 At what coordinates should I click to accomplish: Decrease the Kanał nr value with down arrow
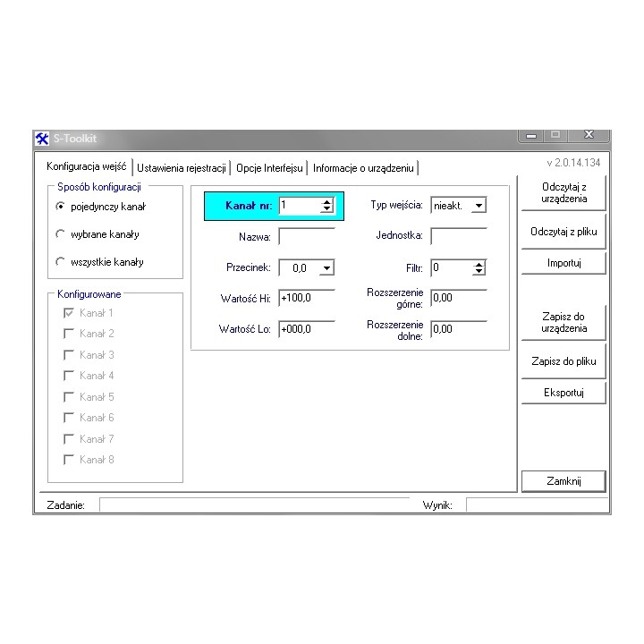click(x=326, y=210)
